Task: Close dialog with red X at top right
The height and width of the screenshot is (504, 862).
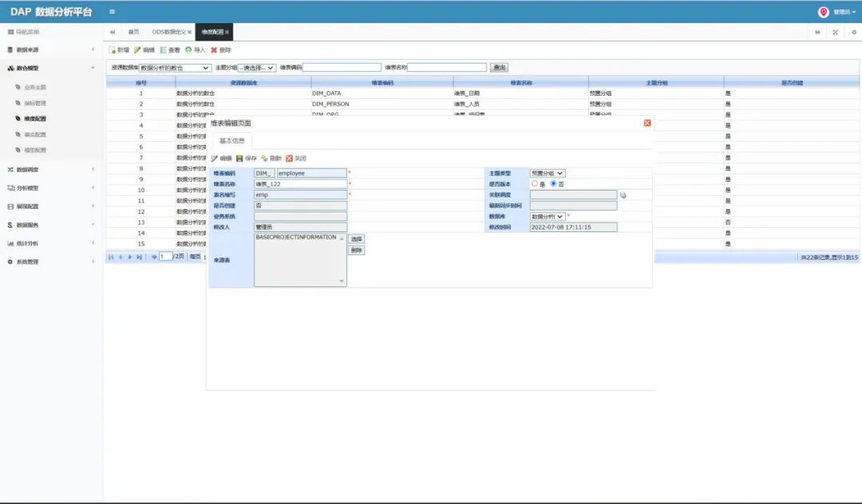Action: pos(647,123)
